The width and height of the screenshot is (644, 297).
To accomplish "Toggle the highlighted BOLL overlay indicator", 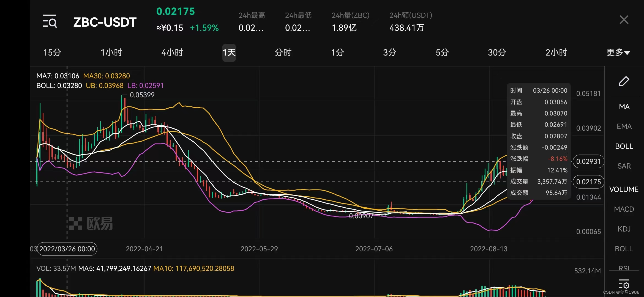I will (x=624, y=146).
